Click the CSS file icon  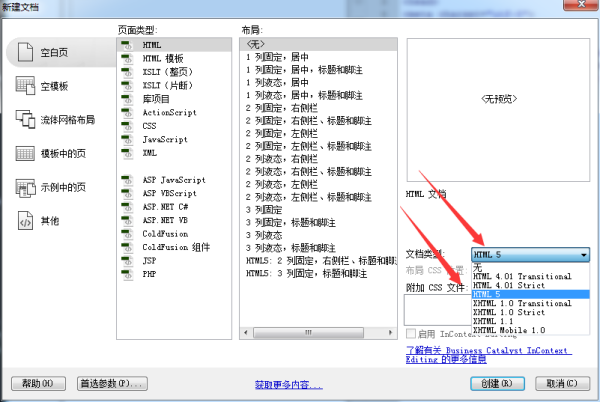point(127,126)
